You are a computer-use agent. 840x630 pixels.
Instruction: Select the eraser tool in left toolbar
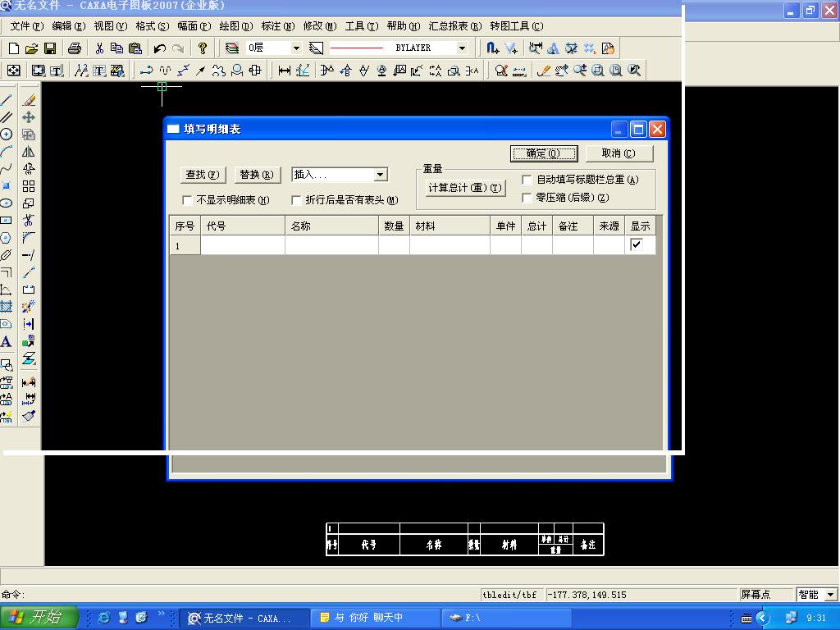point(29,100)
